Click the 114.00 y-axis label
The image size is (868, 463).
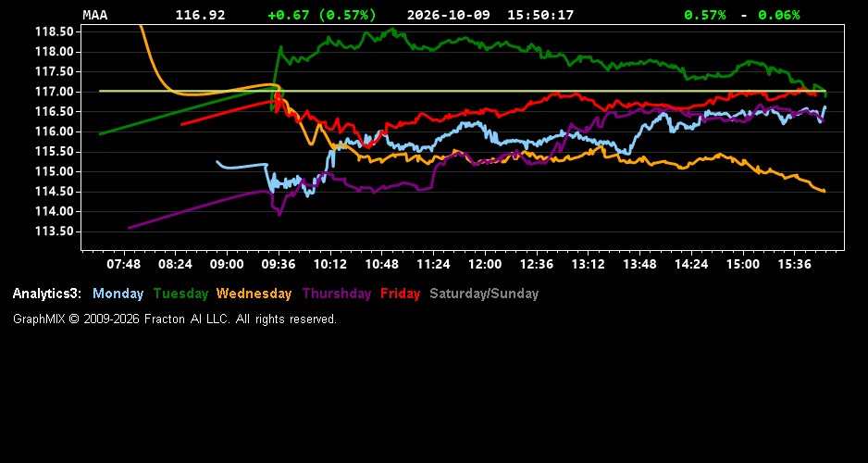55,211
